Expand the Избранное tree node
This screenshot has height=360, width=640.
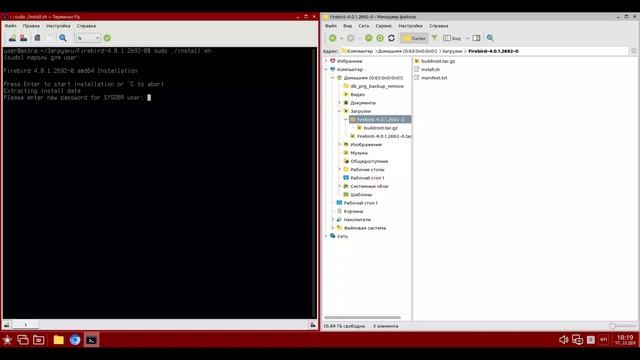(x=326, y=61)
